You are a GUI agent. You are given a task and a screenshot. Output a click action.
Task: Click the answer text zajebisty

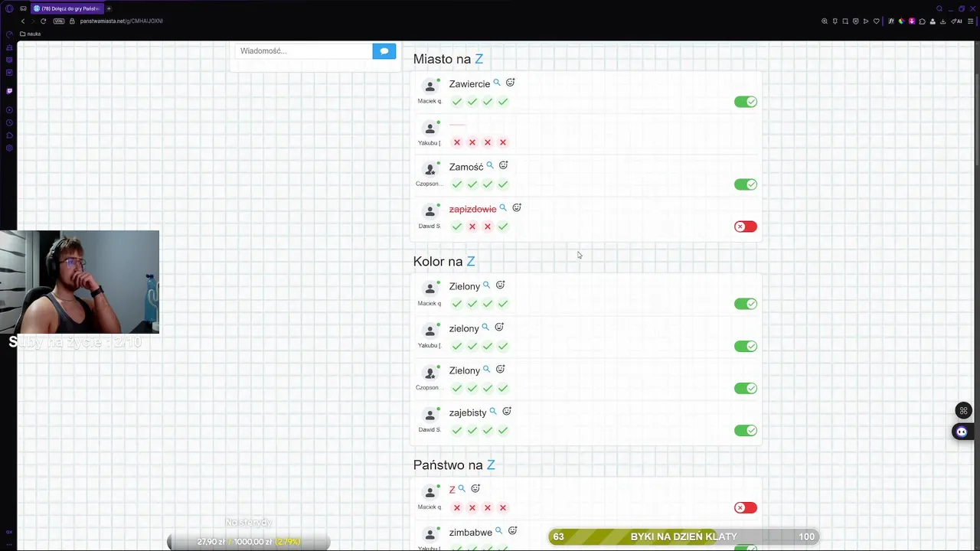coord(468,413)
